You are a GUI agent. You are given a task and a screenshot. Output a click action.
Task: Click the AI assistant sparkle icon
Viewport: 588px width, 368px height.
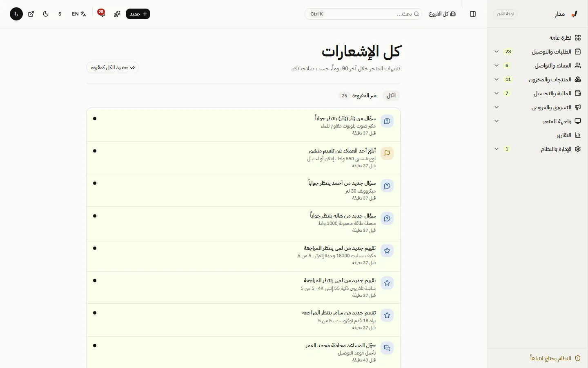117,14
